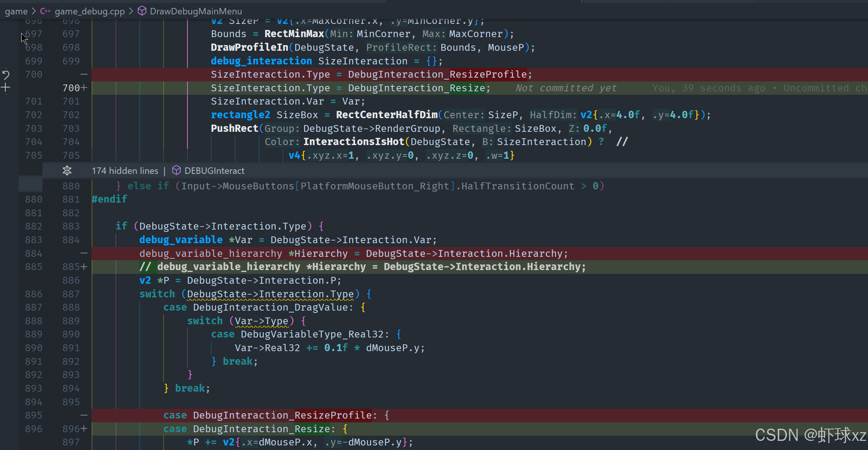The image size is (868, 450).
Task: Click the unfold hidden lines icon
Action: pyautogui.click(x=67, y=171)
